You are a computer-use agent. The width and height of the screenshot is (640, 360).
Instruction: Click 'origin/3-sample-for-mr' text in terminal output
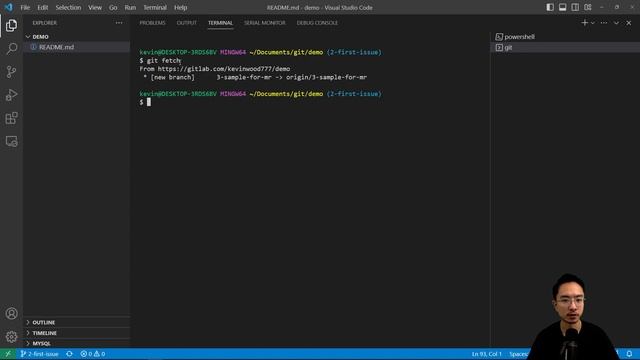pyautogui.click(x=327, y=77)
